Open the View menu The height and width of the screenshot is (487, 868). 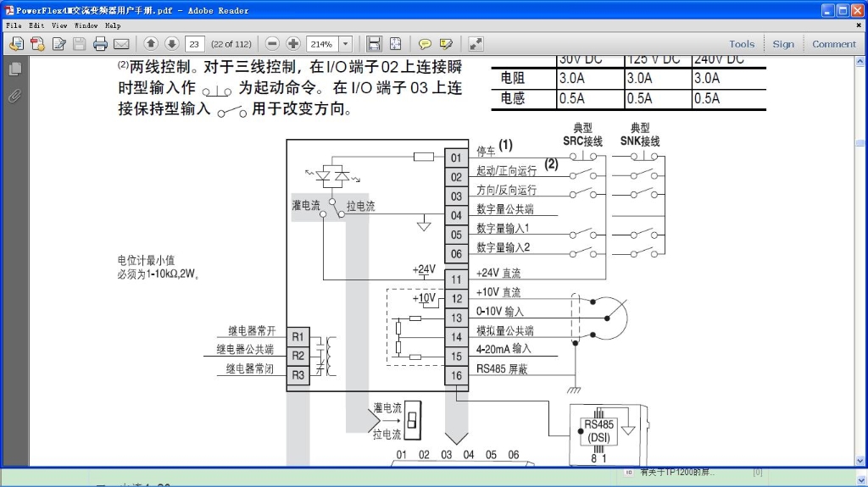59,25
